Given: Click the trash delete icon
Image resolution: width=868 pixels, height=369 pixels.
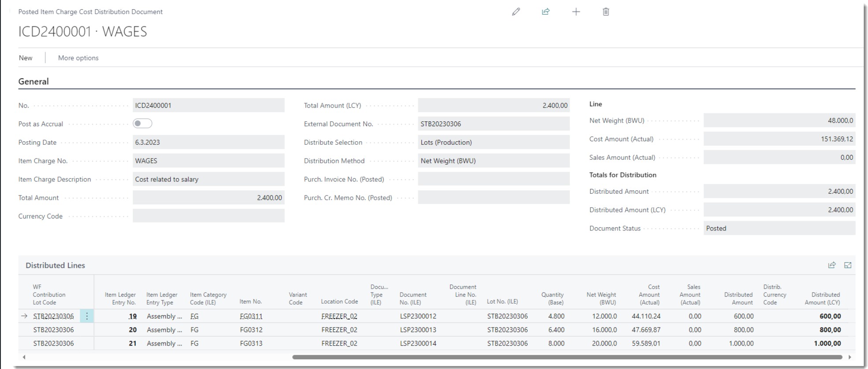Looking at the screenshot, I should click(x=606, y=12).
